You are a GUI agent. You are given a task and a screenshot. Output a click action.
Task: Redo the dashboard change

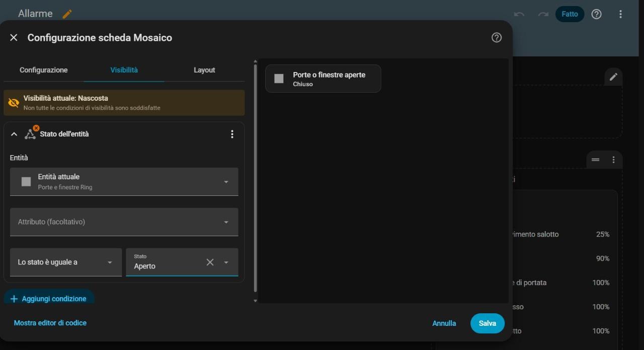pos(543,14)
